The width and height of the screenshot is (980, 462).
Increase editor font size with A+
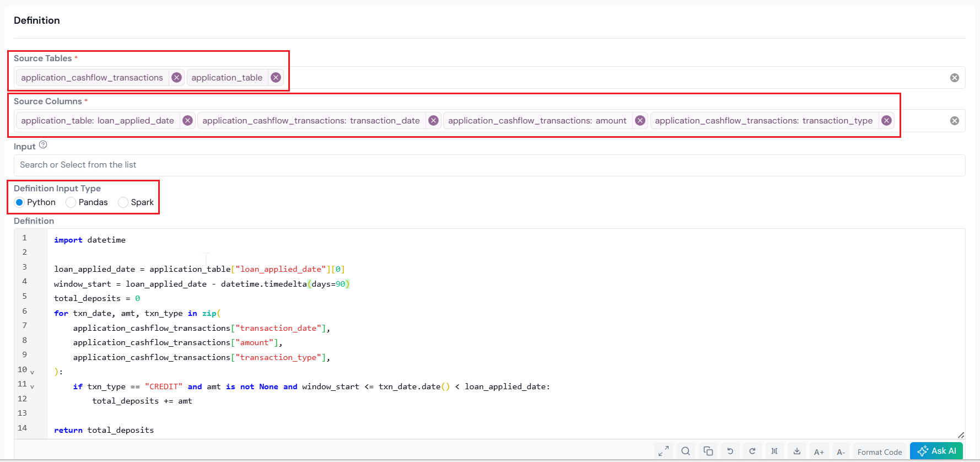[x=819, y=452]
